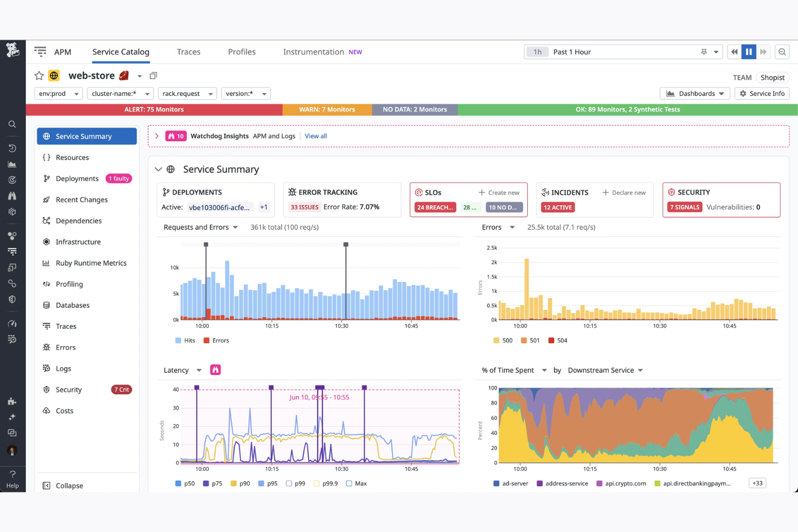The width and height of the screenshot is (798, 532).
Task: Hide the p99 series in latency legend
Action: [296, 483]
